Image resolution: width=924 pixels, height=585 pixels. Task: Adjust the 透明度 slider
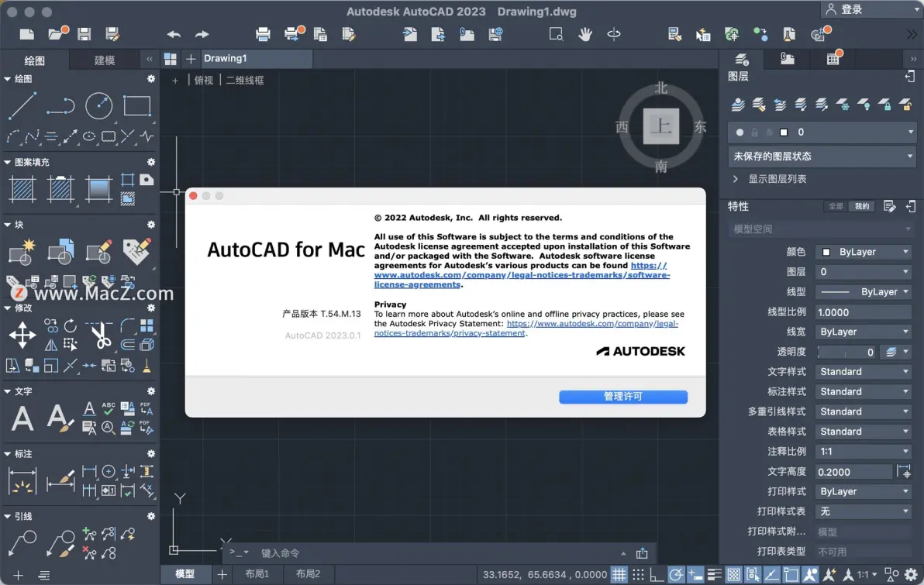coord(846,352)
